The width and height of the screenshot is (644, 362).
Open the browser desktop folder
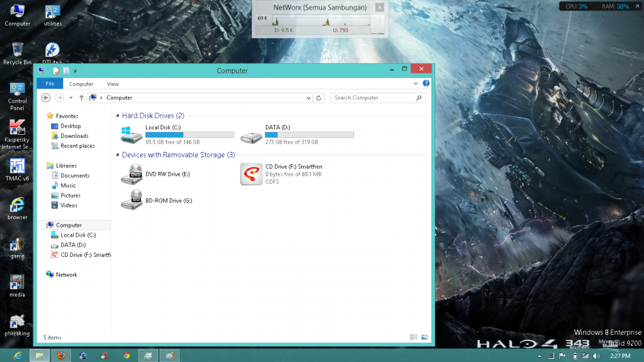tap(17, 209)
